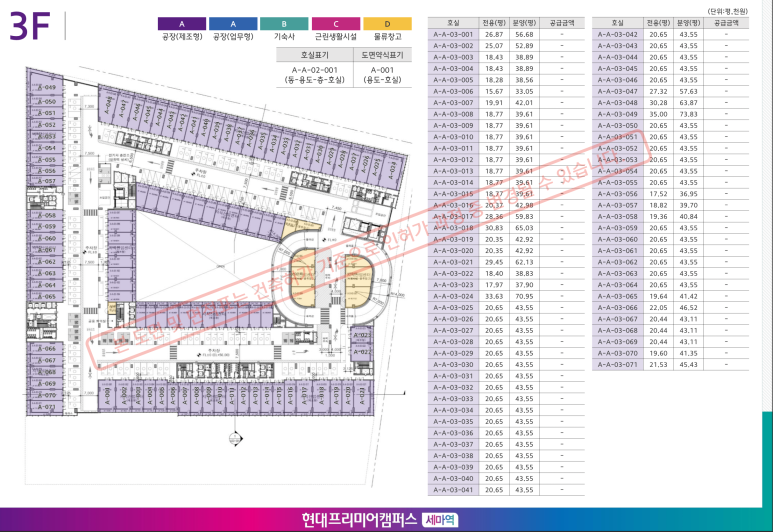Click the 3F floor title

tap(30, 26)
